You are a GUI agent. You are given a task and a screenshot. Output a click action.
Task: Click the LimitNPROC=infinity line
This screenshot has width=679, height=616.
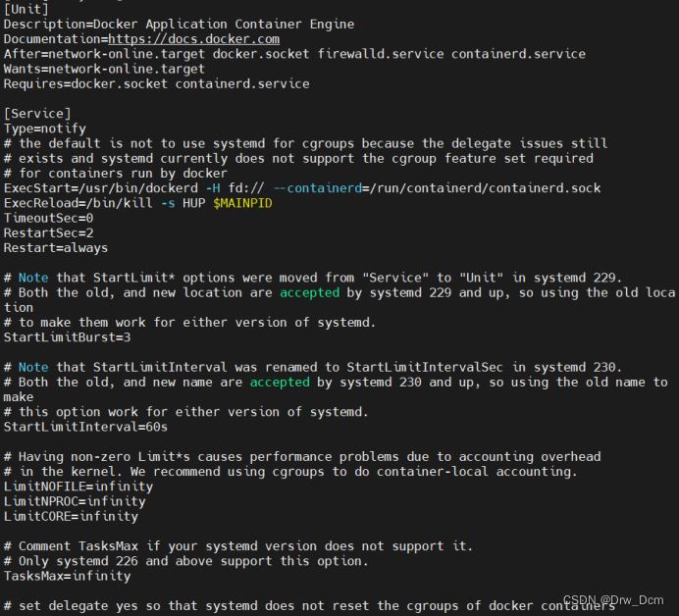(x=75, y=501)
